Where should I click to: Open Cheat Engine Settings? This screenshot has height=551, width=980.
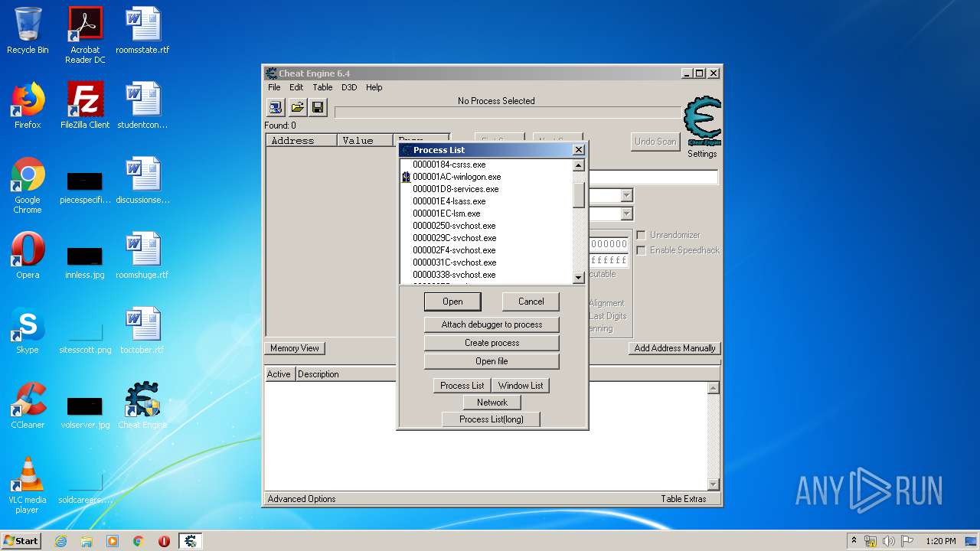pos(702,154)
